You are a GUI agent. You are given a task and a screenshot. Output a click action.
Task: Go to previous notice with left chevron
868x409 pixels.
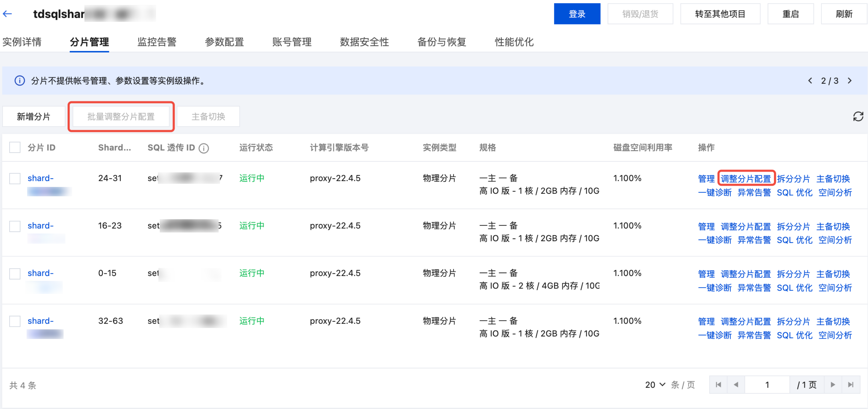(810, 81)
